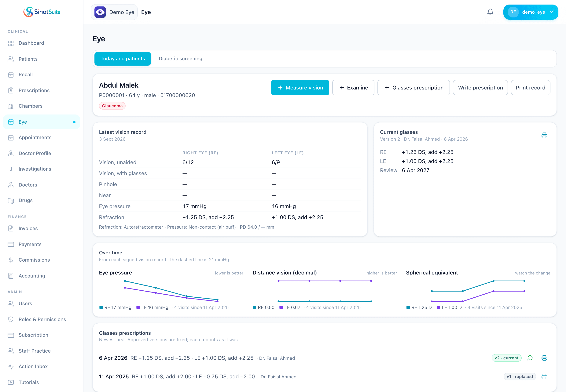Viewport: 566px width, 392px height.
Task: Click Write prescription button
Action: tap(480, 88)
